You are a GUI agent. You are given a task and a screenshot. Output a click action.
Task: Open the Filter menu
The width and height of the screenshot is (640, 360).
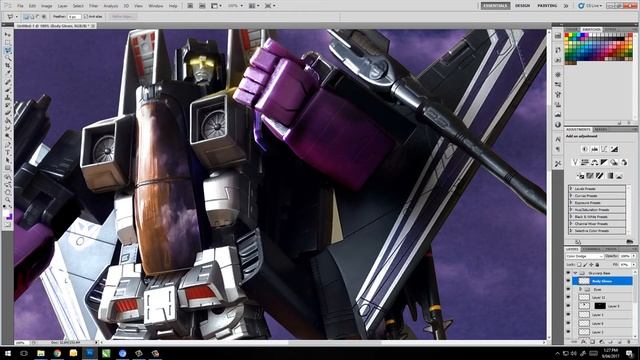pyautogui.click(x=93, y=6)
